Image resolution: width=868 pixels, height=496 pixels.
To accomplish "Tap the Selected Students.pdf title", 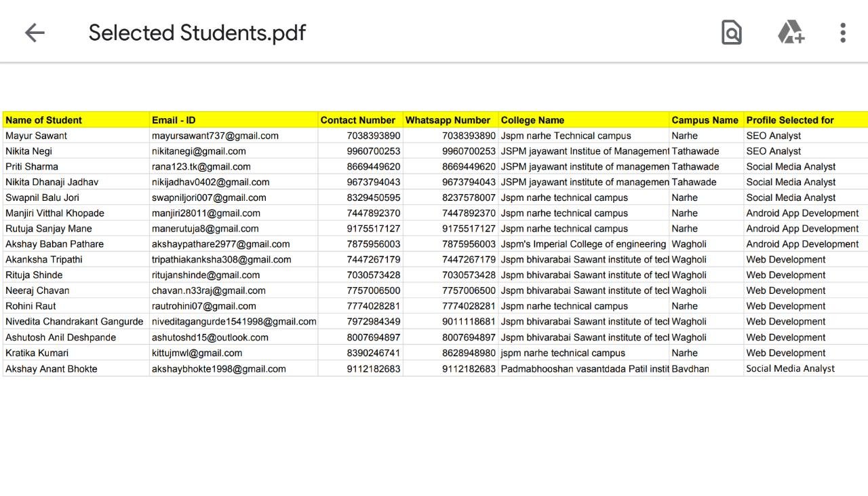I will [x=197, y=33].
